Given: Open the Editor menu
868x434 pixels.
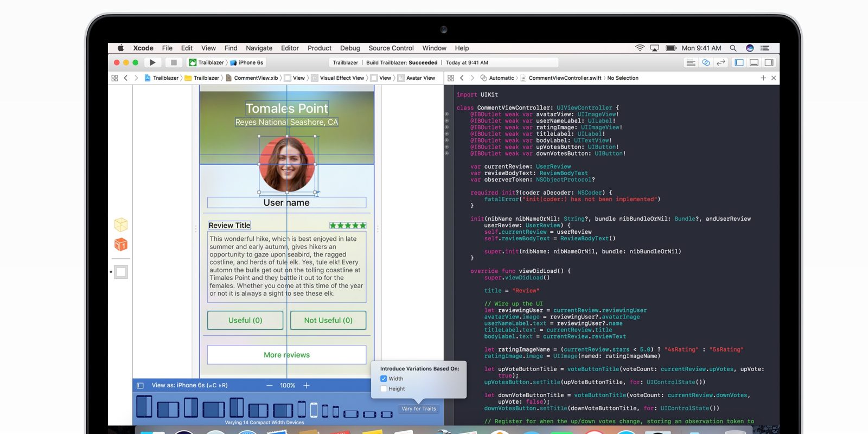Looking at the screenshot, I should (x=290, y=48).
